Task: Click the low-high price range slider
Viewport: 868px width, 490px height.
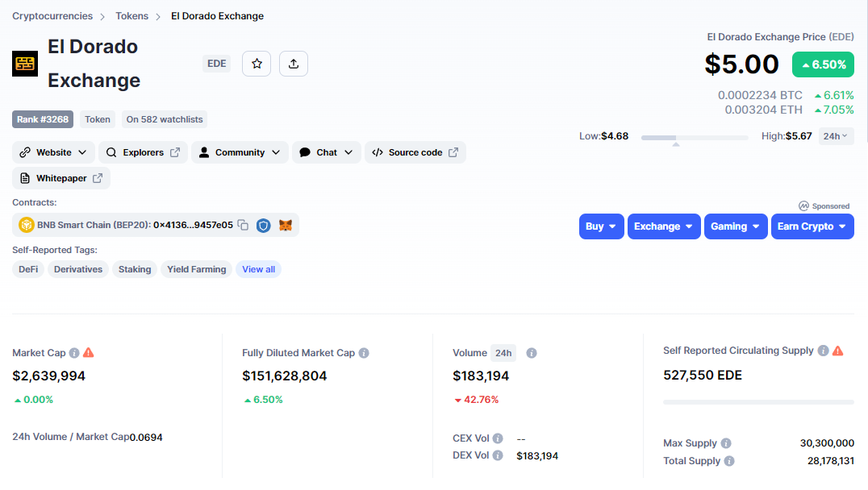Action: (x=695, y=137)
